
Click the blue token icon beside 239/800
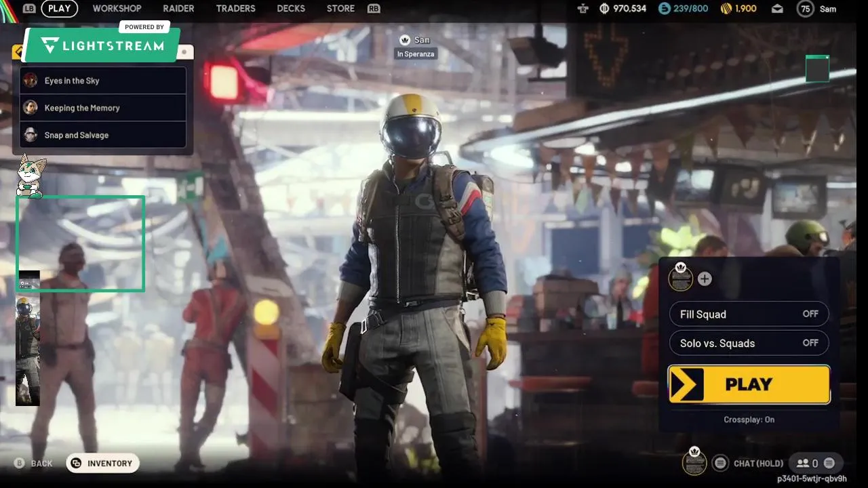664,9
